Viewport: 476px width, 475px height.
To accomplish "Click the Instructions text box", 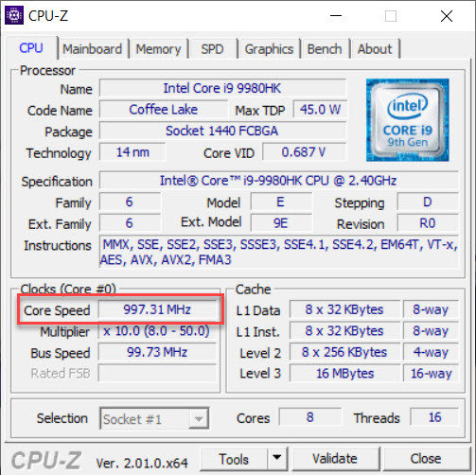I will click(x=279, y=252).
